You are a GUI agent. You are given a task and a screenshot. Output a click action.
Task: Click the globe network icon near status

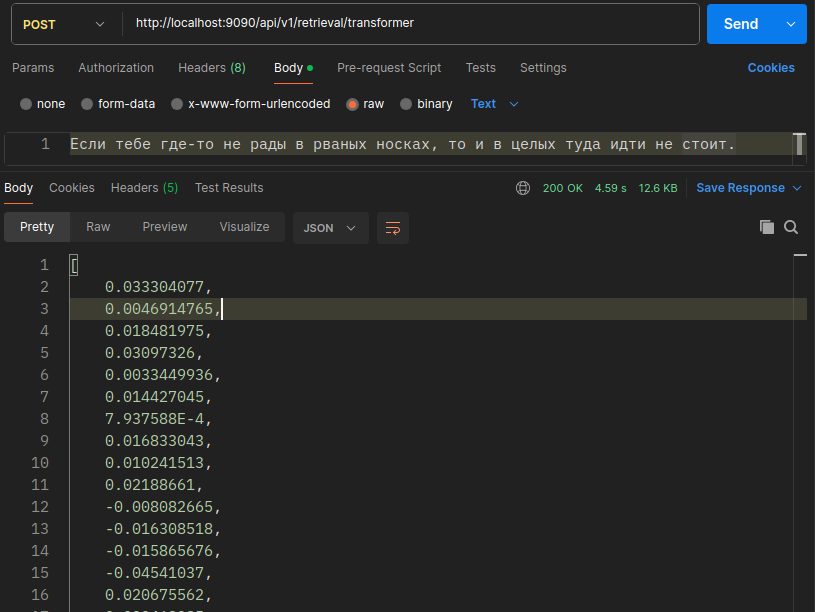[523, 188]
